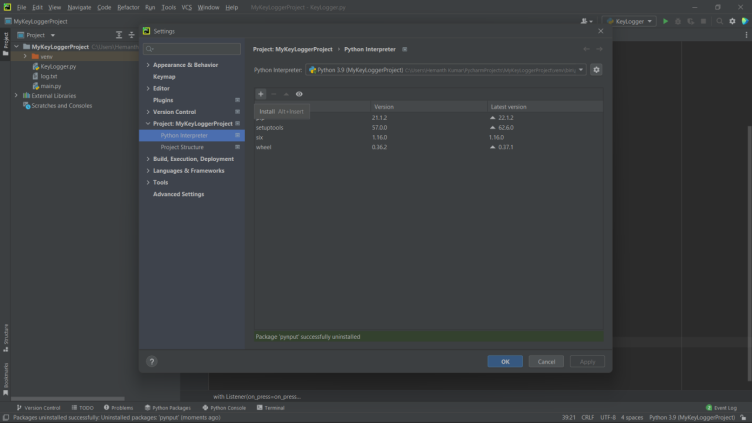Click the settings back navigation arrow
Screen dimensions: 753x424
[586, 49]
